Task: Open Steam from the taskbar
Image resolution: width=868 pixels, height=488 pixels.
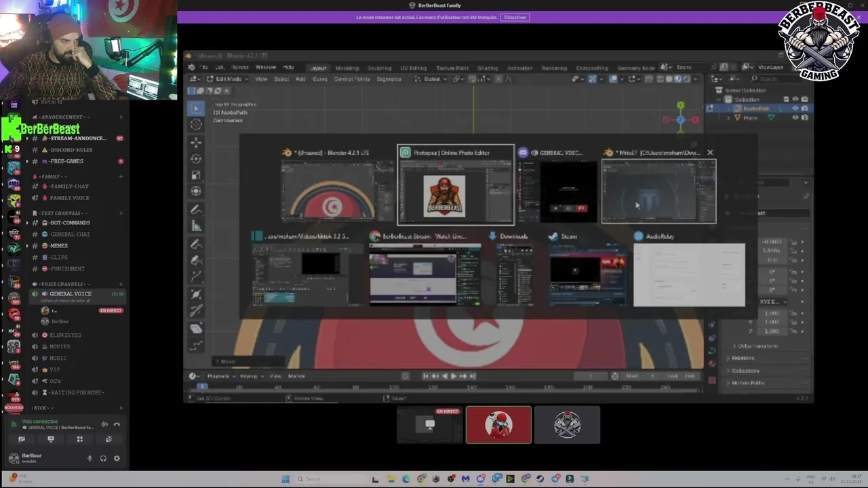Action: coord(540,479)
